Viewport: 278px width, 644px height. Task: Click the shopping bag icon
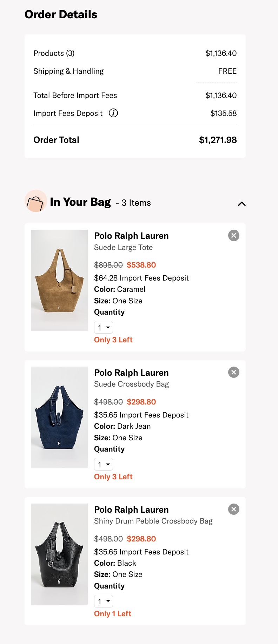click(x=35, y=202)
